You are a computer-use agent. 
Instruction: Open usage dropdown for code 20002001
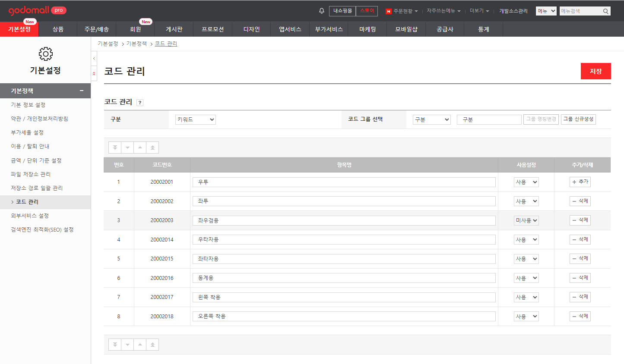pyautogui.click(x=526, y=182)
